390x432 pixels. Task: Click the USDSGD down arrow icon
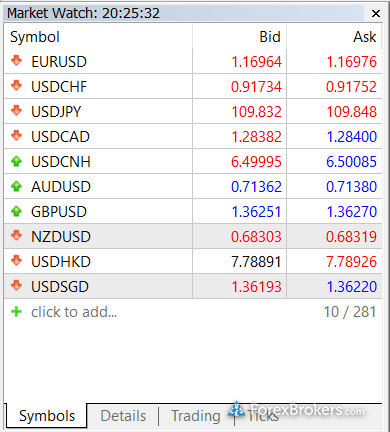[x=16, y=286]
